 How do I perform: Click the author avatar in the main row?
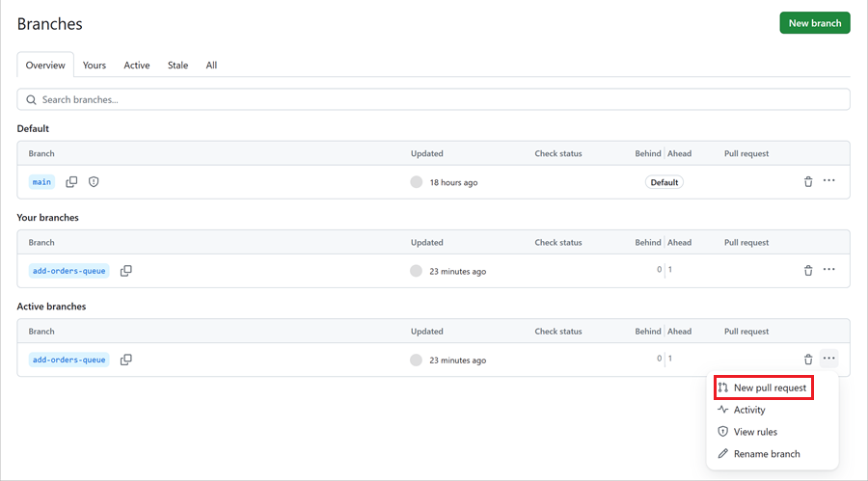coord(417,182)
